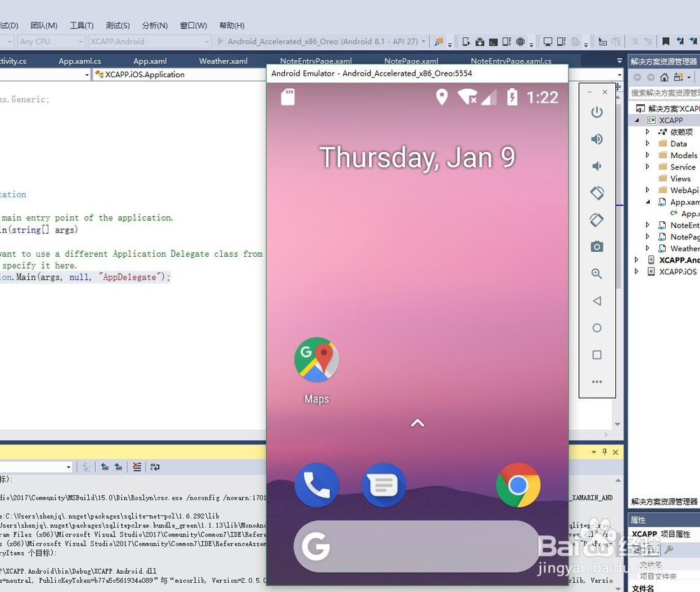Open the Android adb command prompt icon

pos(493,42)
